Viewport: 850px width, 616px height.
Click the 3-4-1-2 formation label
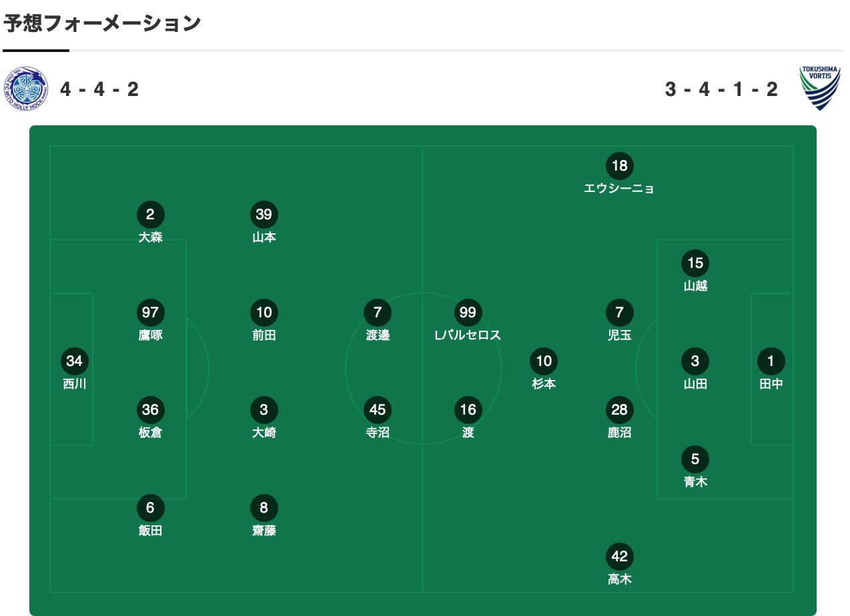(x=721, y=89)
